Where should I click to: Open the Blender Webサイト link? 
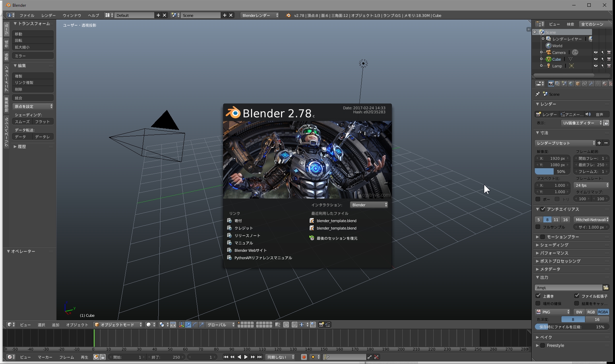tap(250, 250)
